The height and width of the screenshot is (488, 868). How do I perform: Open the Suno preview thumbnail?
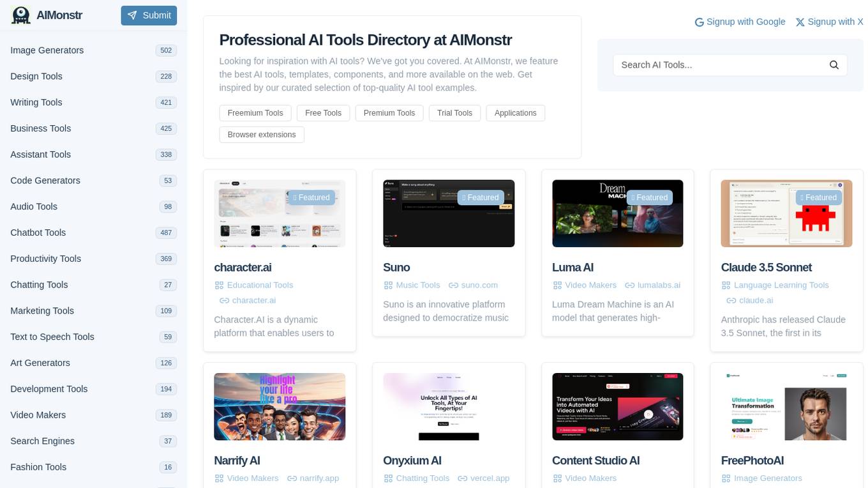(449, 213)
